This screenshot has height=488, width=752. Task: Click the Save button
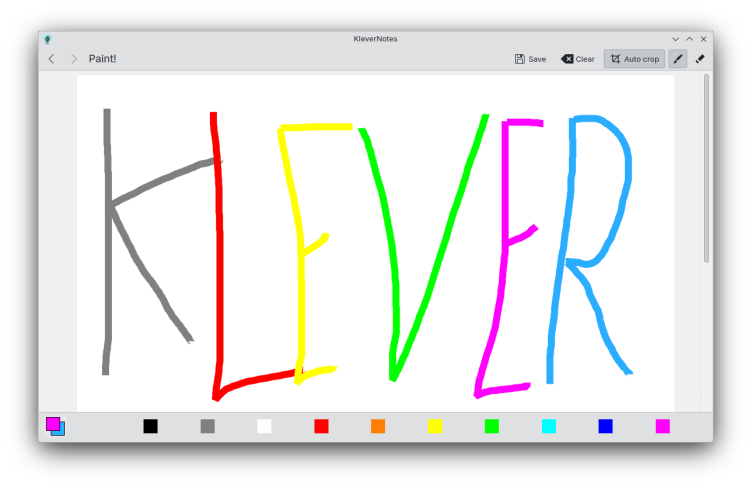(530, 59)
